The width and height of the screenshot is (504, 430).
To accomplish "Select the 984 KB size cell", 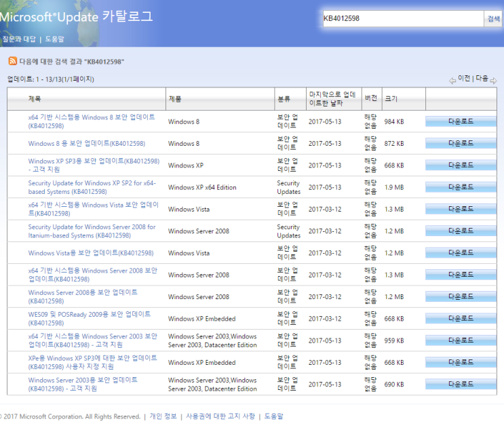I will 394,122.
